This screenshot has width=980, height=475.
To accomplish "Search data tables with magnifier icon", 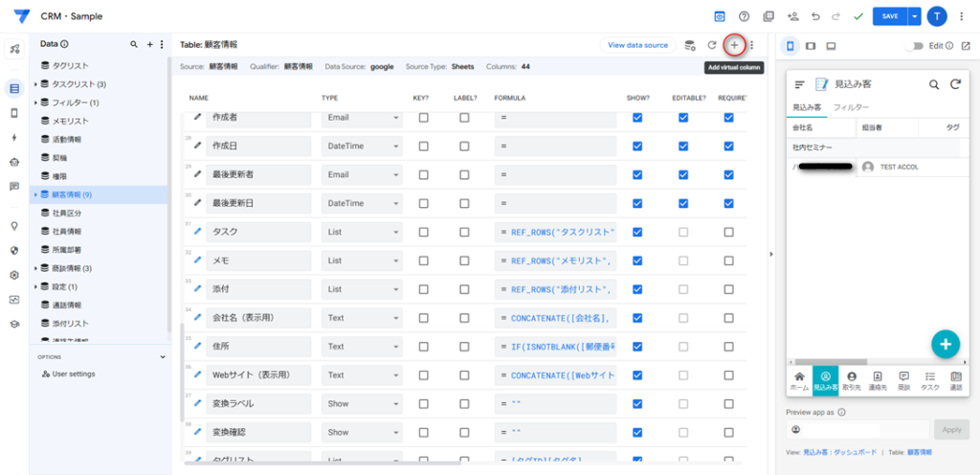I will coord(134,44).
